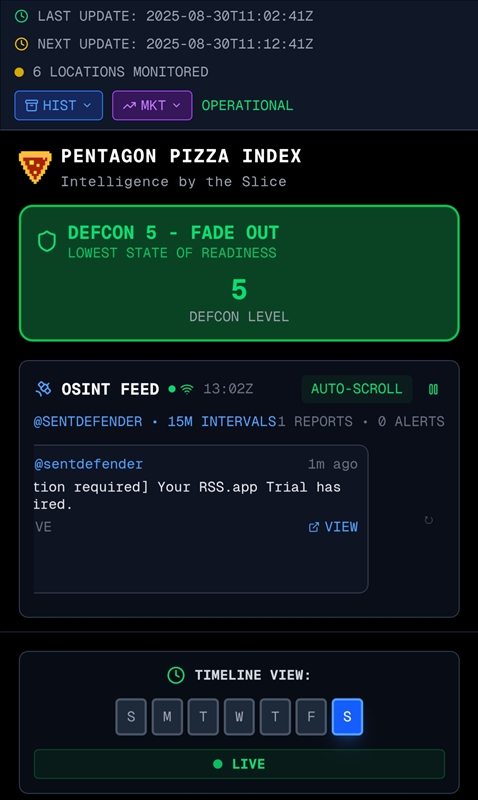
Task: Select Monday in the timeline day selector
Action: pos(167,717)
